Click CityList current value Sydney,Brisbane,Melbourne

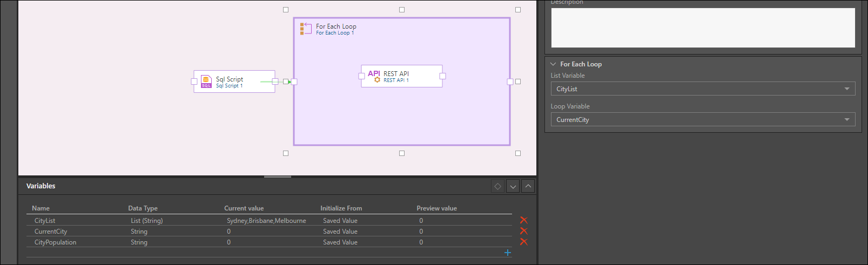tap(266, 221)
